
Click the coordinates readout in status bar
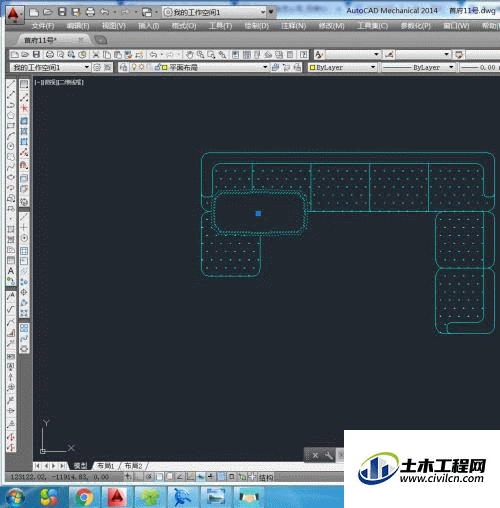click(60, 477)
